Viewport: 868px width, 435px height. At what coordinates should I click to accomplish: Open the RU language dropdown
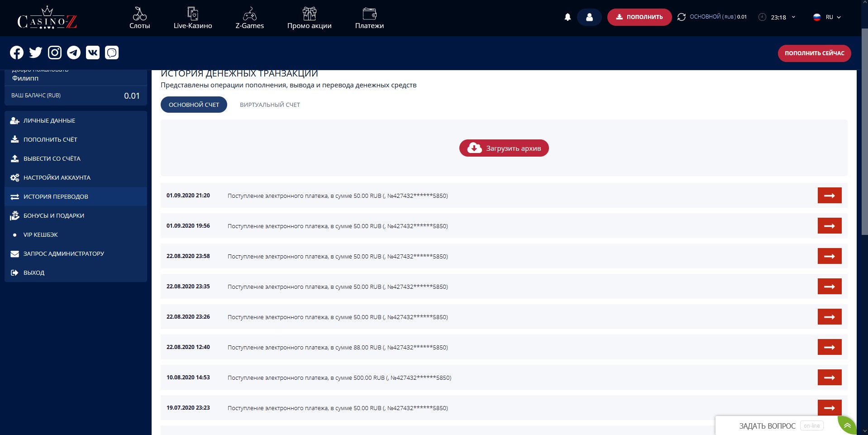coord(828,17)
